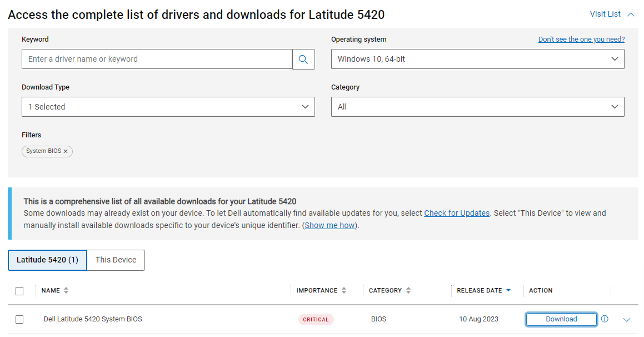Viewport: 644px width, 337px height.
Task: Open the Operating system dropdown
Action: pos(478,59)
